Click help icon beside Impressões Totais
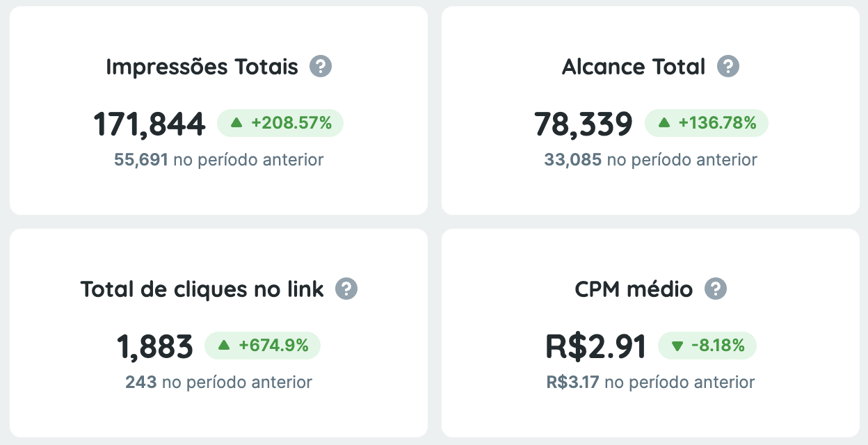This screenshot has width=868, height=445. [x=321, y=67]
